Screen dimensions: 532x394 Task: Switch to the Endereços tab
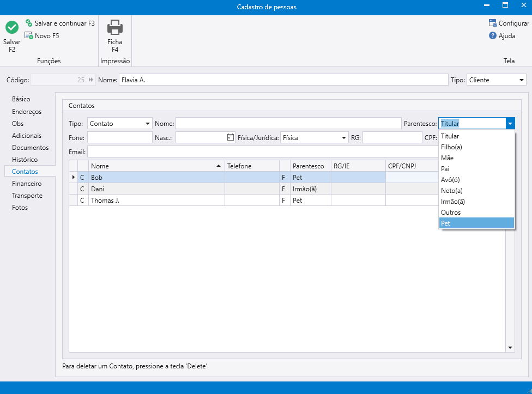click(x=27, y=112)
